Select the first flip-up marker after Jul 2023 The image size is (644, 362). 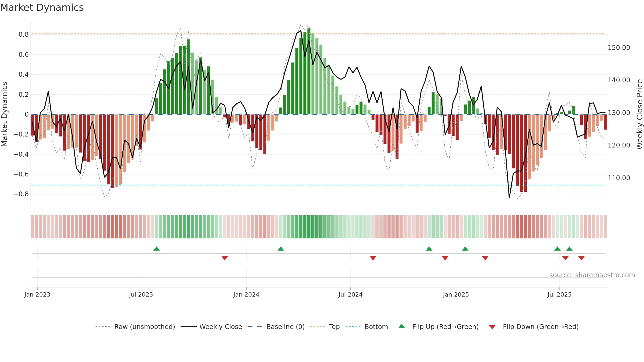tap(157, 249)
